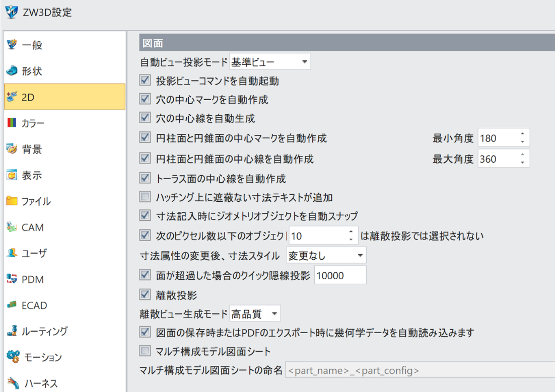Click the クイック隠線投影 value field
Screen dimensions: 555x392
340,275
